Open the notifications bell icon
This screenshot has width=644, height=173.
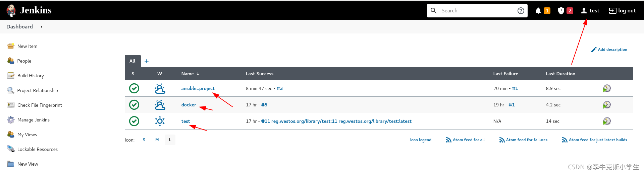pos(538,11)
